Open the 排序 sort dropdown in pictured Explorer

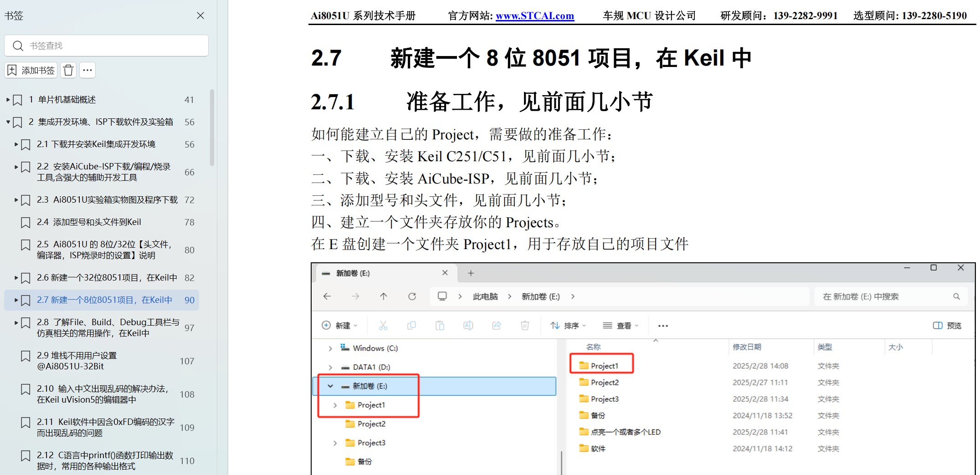coord(568,326)
